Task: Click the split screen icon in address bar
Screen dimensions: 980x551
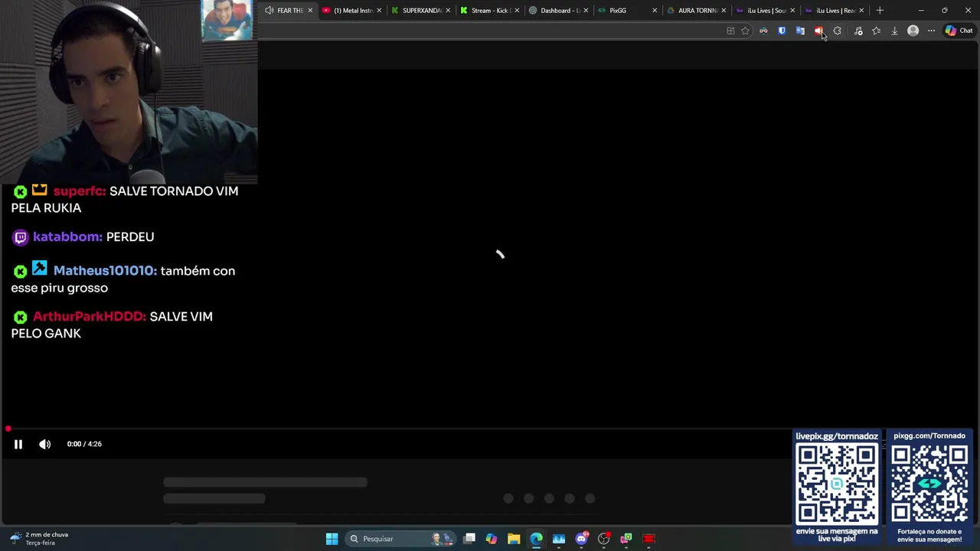Action: (730, 31)
